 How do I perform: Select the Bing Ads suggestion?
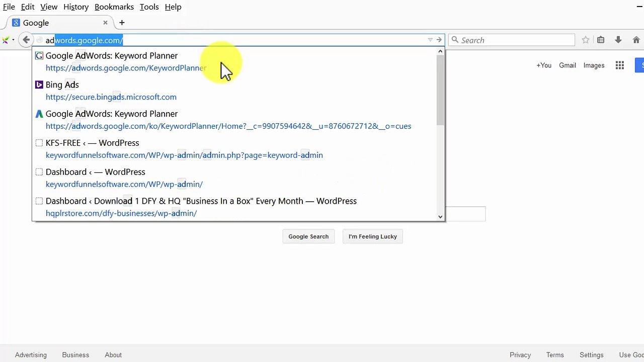pos(62,85)
